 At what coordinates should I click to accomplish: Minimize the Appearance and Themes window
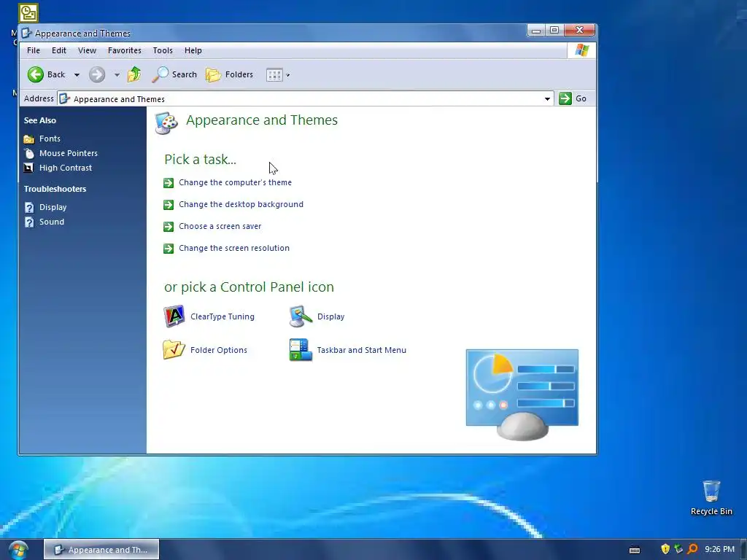[536, 31]
